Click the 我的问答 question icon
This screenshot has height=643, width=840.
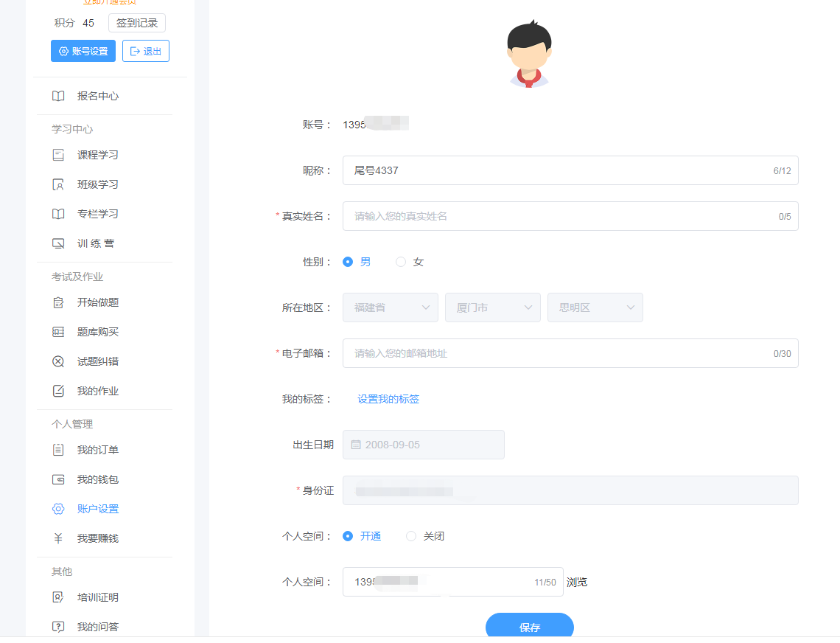(58, 627)
